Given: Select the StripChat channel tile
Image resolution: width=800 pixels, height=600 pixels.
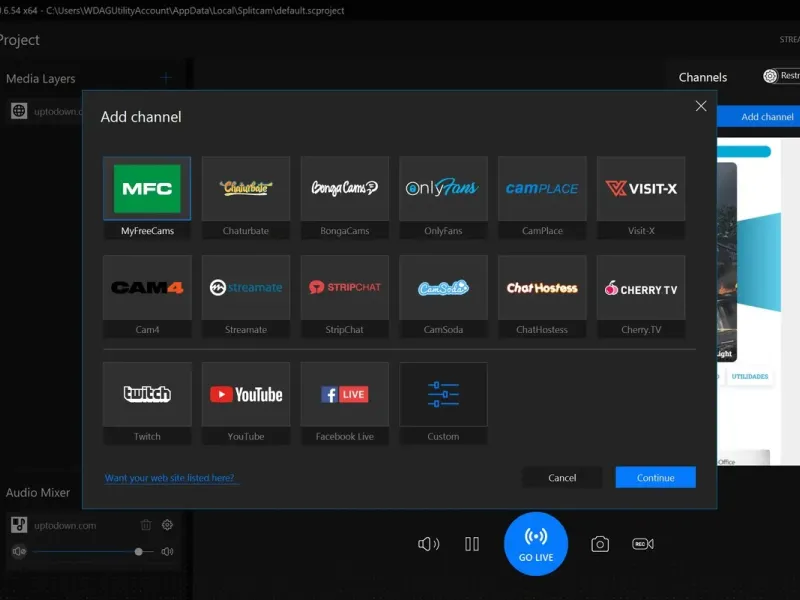Looking at the screenshot, I should [x=344, y=296].
